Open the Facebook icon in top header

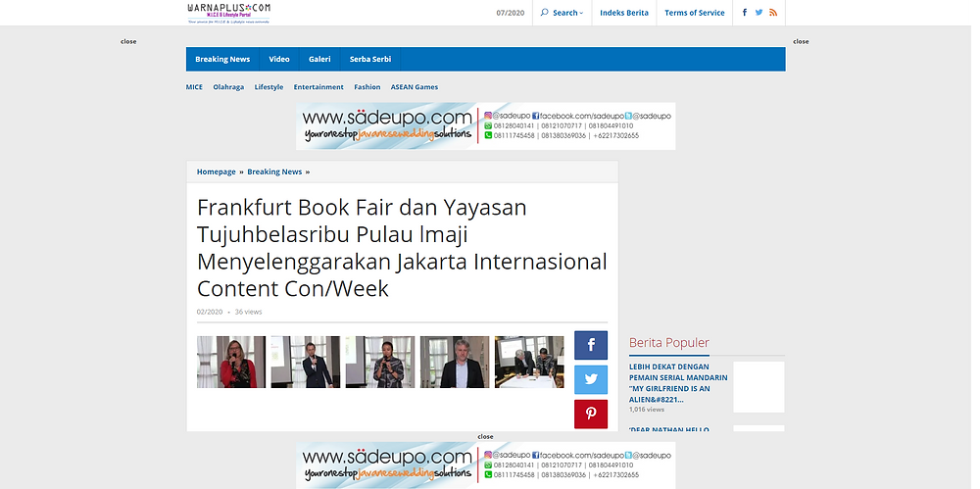point(745,13)
